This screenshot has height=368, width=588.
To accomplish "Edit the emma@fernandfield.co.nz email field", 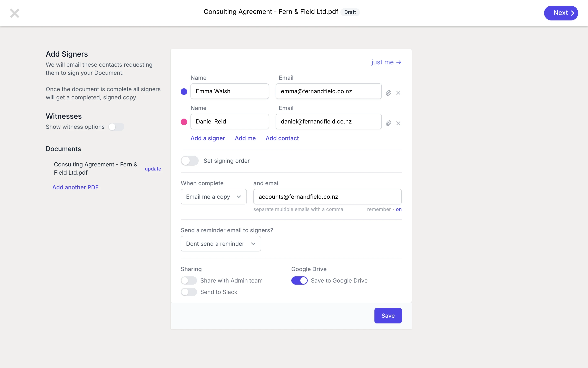I will [329, 91].
